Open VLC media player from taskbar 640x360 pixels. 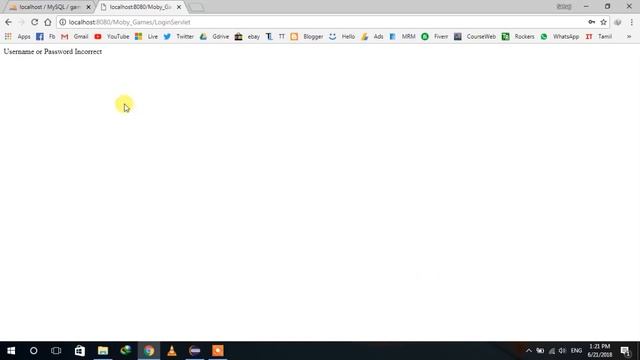(x=172, y=351)
